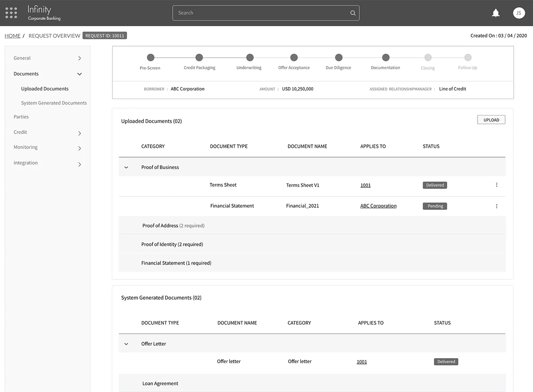The width and height of the screenshot is (533, 392).
Task: Click the Follow Up progress step
Action: point(468,58)
